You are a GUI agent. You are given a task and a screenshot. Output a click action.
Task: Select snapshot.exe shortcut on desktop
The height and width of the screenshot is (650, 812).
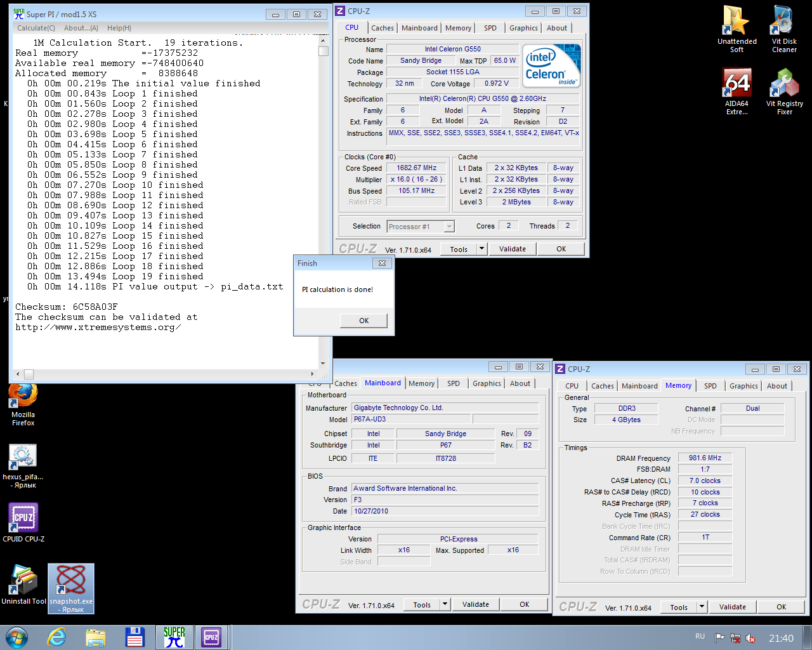(71, 588)
